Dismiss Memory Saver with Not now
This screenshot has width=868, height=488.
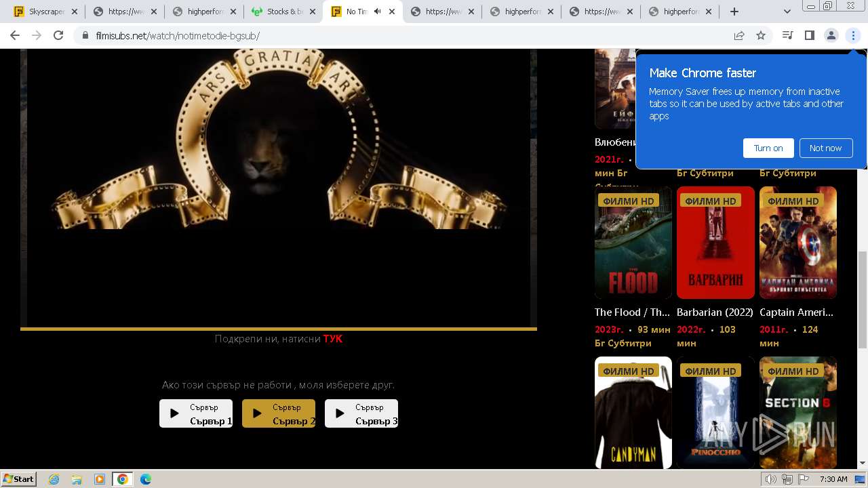pos(825,148)
